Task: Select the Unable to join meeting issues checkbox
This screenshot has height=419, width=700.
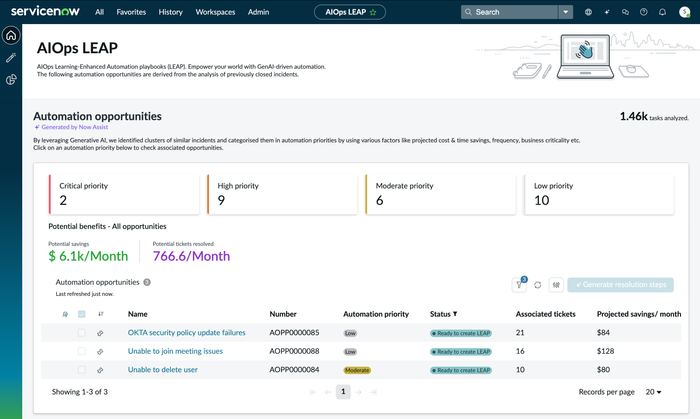Action: pos(82,351)
